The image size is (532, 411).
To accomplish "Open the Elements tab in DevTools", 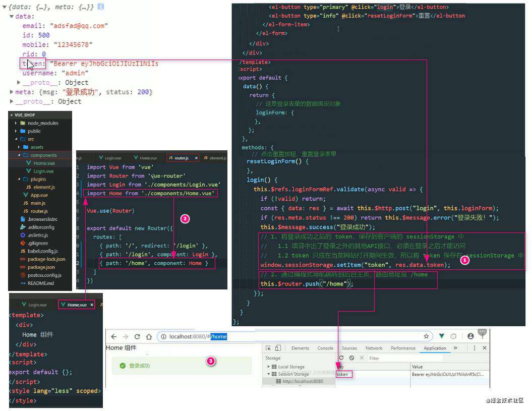I will (300, 348).
